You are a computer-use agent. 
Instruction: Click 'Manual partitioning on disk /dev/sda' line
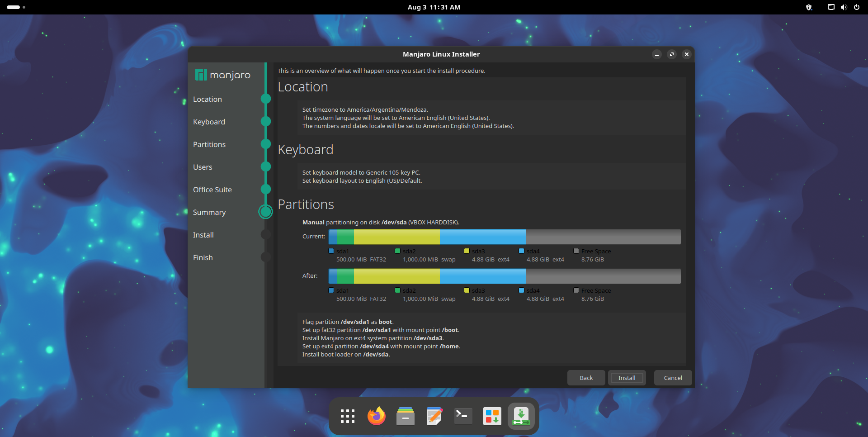[x=381, y=222]
